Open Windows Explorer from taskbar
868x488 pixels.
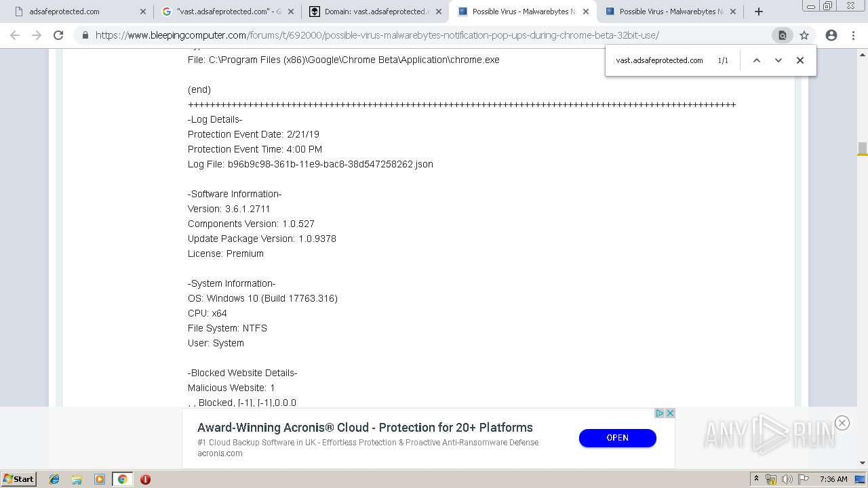[x=77, y=479]
